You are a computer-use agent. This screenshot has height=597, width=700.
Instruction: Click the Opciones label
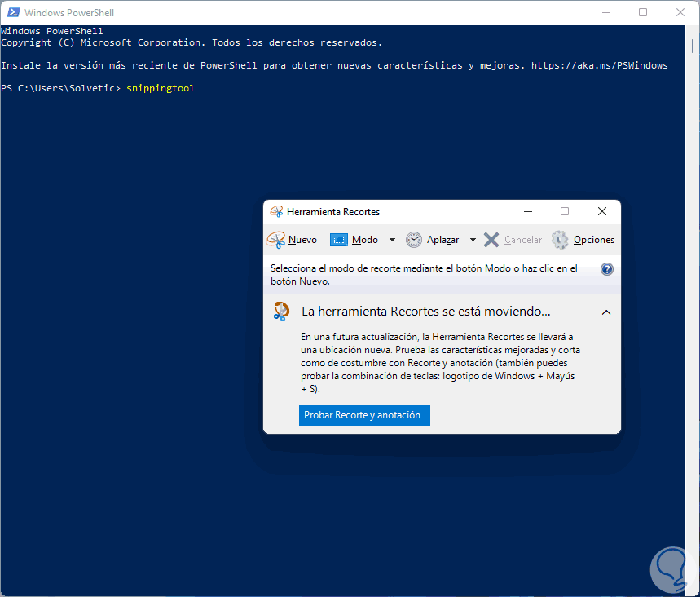tap(594, 240)
